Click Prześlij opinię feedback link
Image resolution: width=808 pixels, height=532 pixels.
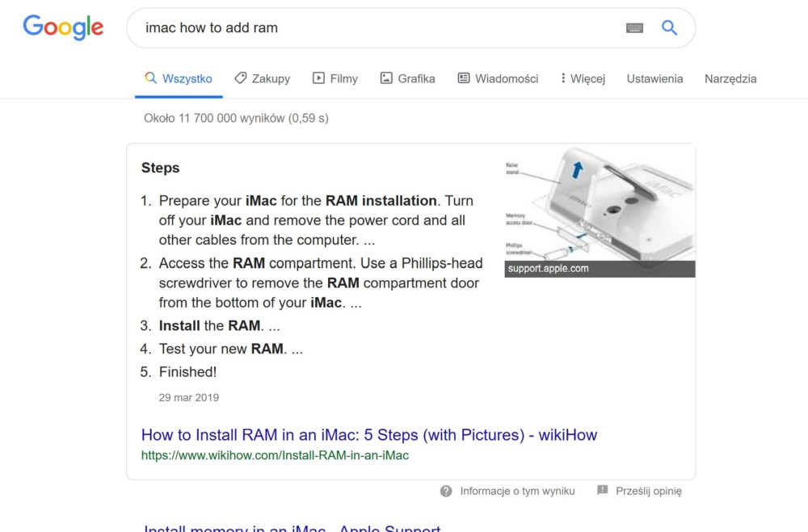pyautogui.click(x=648, y=492)
